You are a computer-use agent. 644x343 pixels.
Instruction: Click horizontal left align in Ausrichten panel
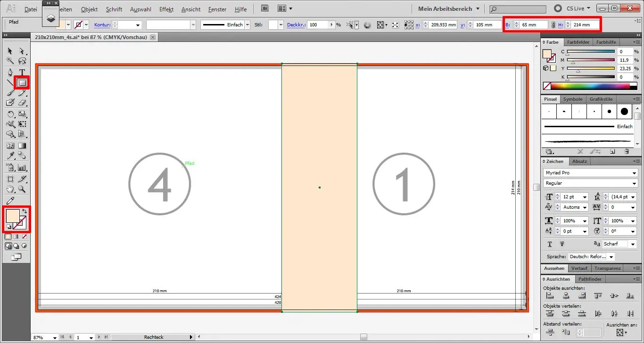tap(549, 294)
